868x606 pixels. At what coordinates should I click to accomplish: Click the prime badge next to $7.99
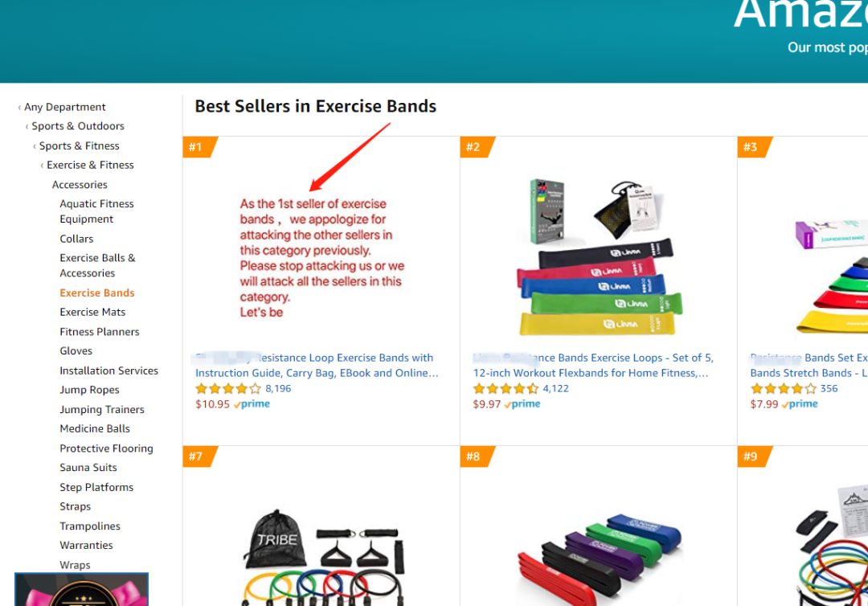pos(800,404)
